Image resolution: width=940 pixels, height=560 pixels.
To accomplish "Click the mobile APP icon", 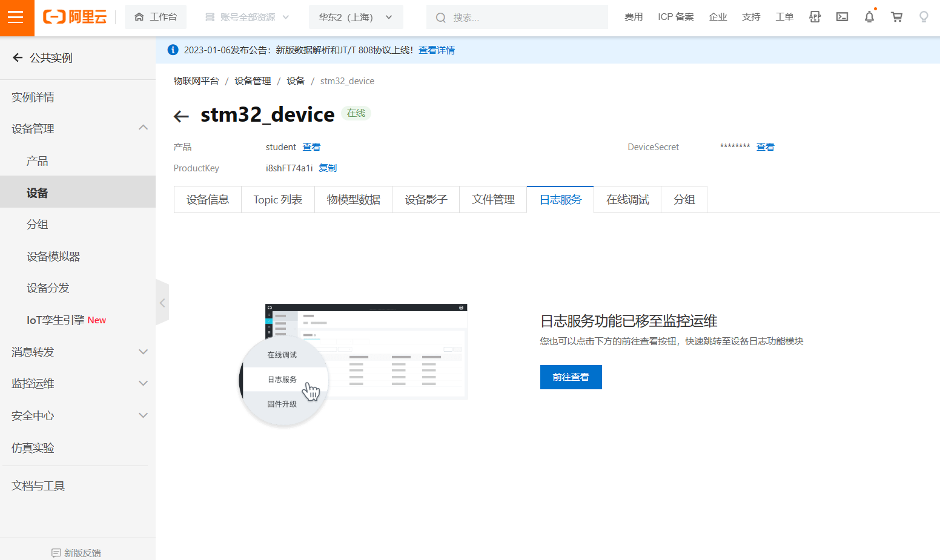I will click(815, 17).
